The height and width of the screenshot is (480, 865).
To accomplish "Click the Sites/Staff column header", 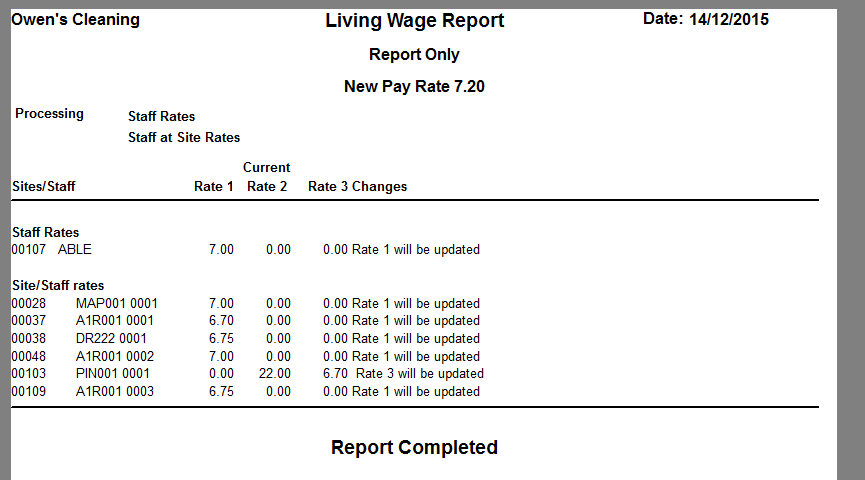I will pyautogui.click(x=44, y=186).
